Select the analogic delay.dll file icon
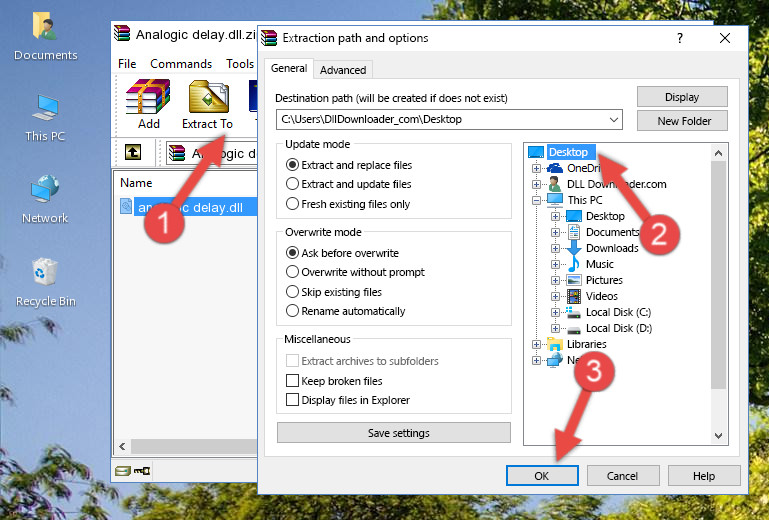769x520 pixels. point(126,207)
